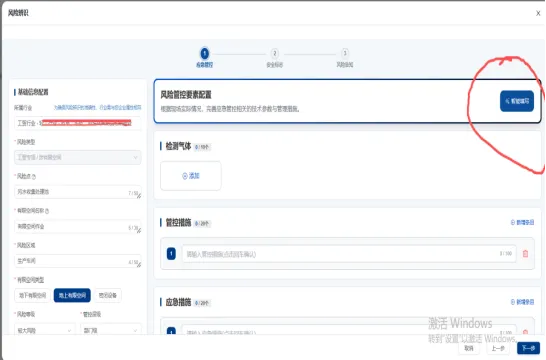546x360 pixels.
Task: Open the 风险等级 dropdown
Action: (44, 330)
